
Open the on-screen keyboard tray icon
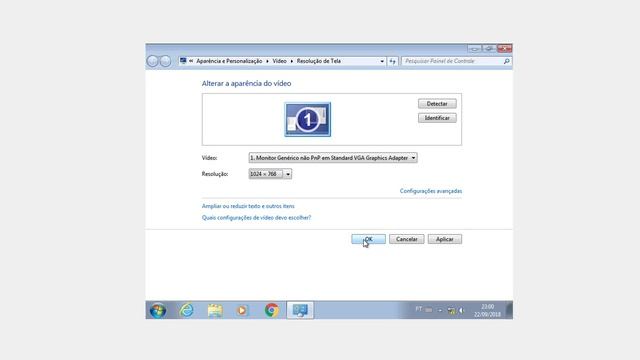429,310
